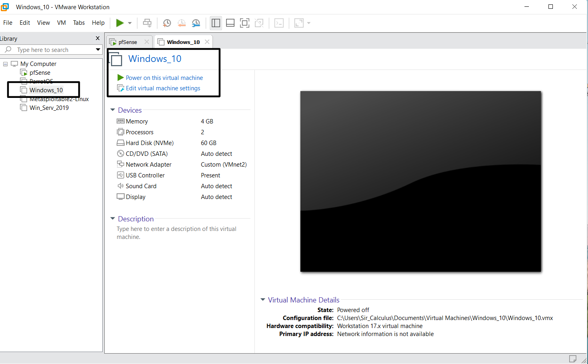
Task: Select pfSense in the library tree
Action: [40, 73]
